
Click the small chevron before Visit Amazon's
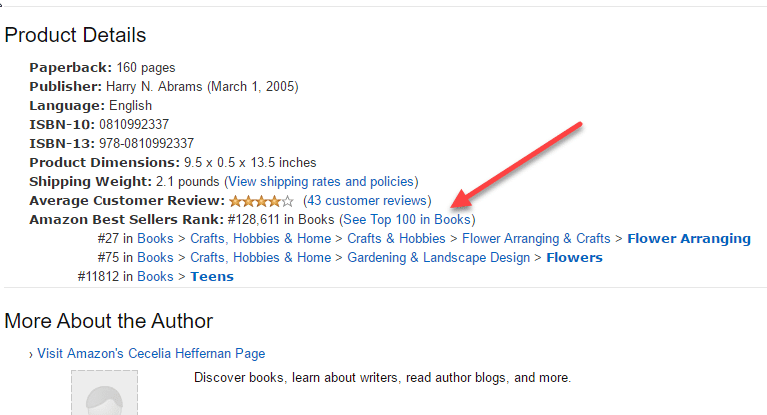pyautogui.click(x=31, y=354)
